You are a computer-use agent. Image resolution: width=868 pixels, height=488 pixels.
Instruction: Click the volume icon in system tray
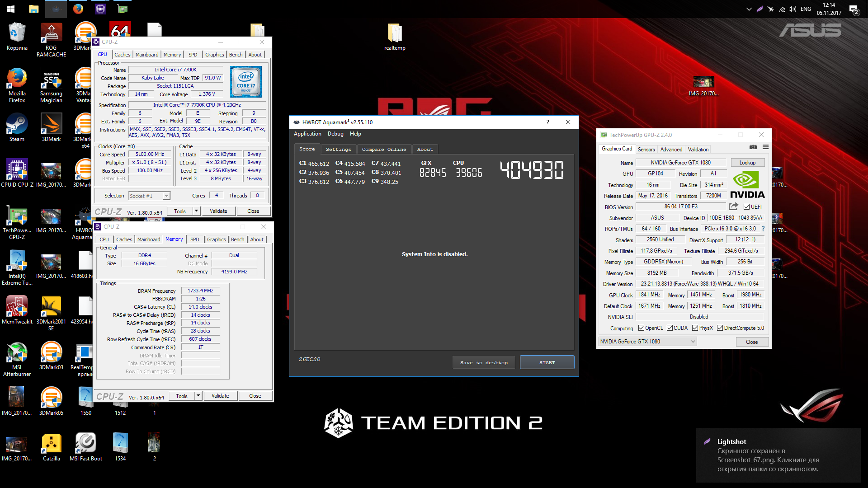point(793,9)
